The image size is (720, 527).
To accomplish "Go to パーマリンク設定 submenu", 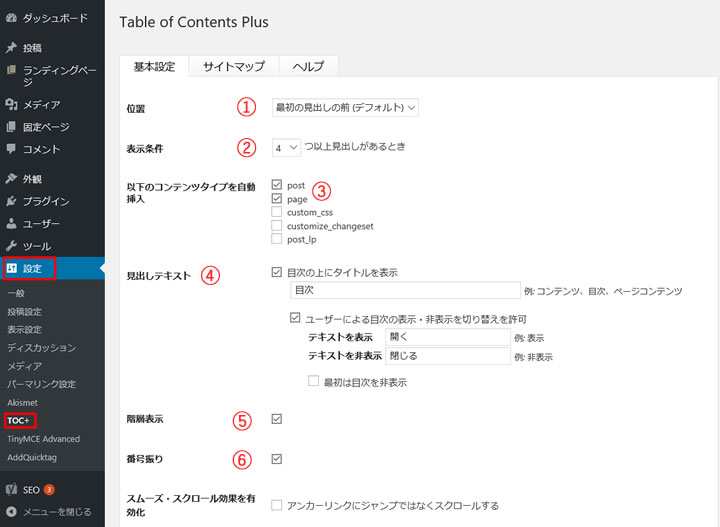I will (x=41, y=384).
